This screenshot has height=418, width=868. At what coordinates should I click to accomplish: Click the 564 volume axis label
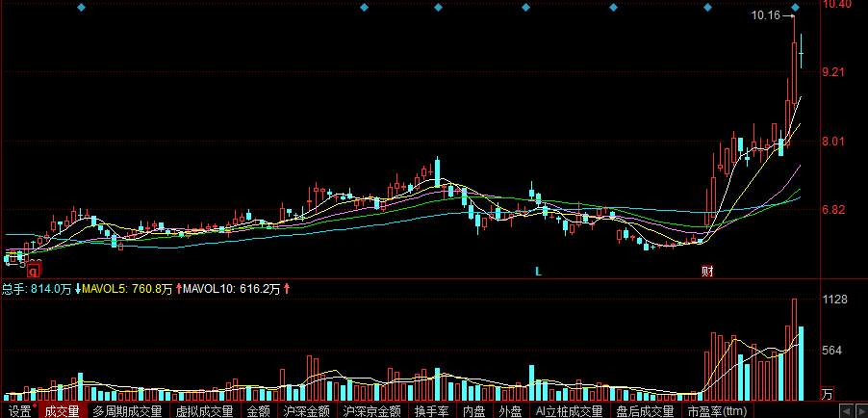pyautogui.click(x=832, y=351)
